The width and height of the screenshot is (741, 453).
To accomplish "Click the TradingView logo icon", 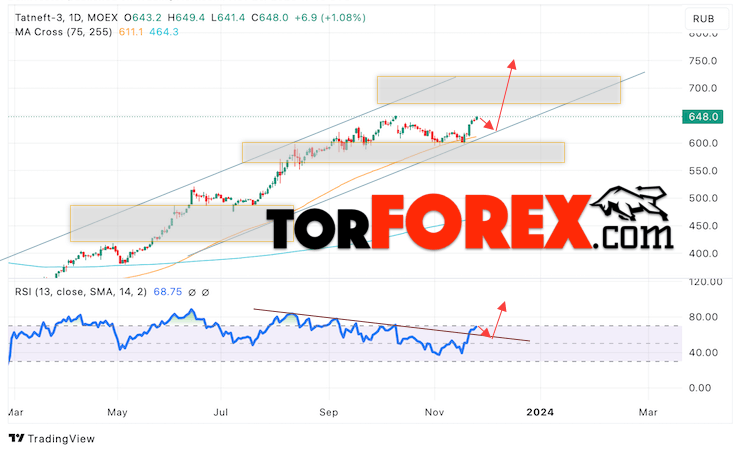I will click(16, 438).
